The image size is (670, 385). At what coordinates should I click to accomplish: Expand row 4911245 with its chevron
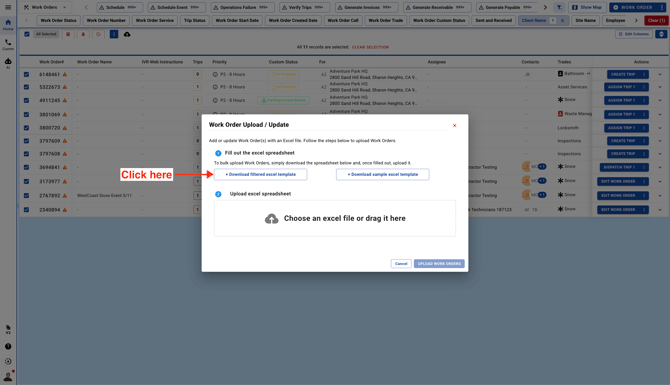(660, 100)
